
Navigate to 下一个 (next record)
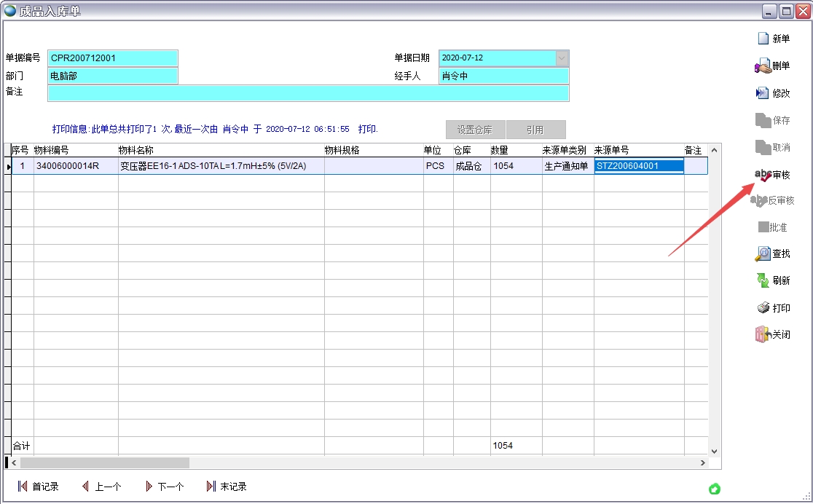tap(149, 487)
